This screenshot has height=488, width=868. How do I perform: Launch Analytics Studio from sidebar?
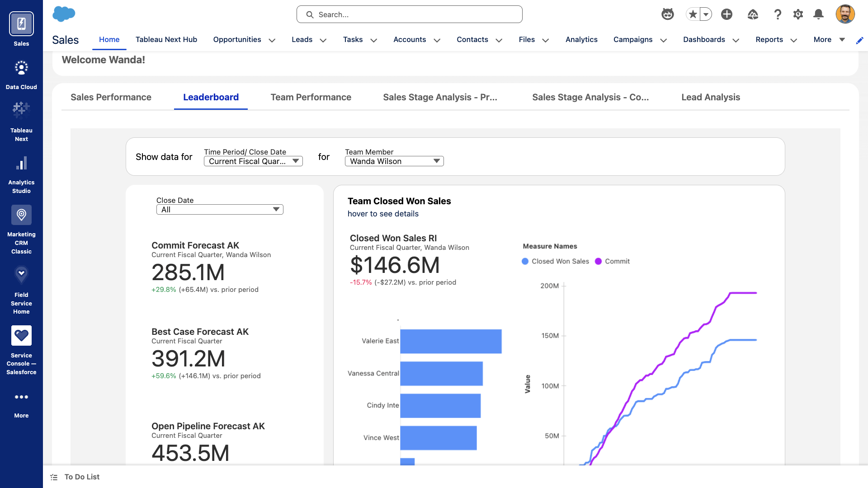tap(21, 163)
